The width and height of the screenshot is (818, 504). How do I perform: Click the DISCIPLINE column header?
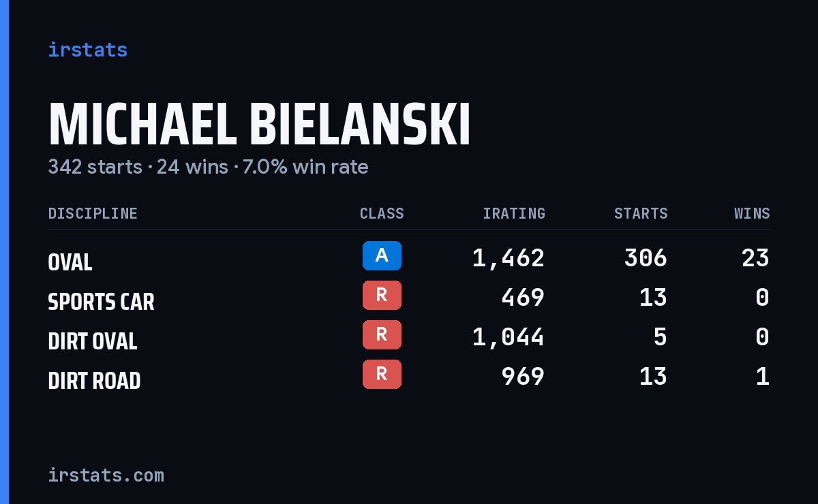tap(93, 214)
